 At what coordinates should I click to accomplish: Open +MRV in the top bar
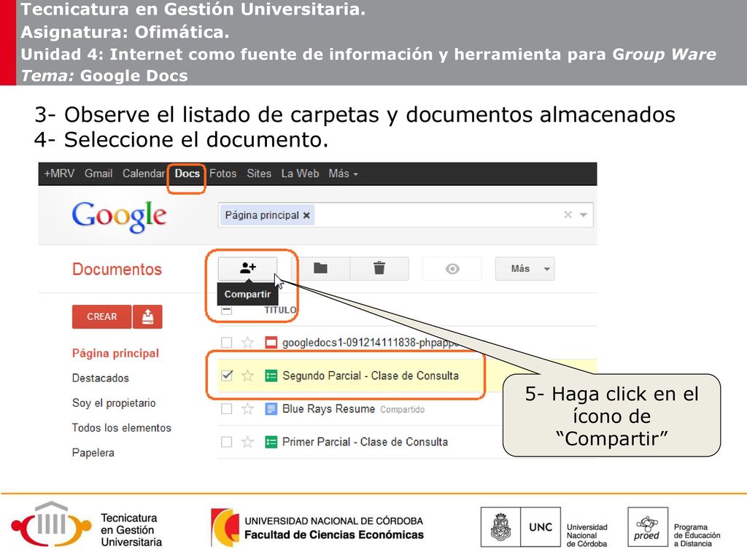(59, 174)
